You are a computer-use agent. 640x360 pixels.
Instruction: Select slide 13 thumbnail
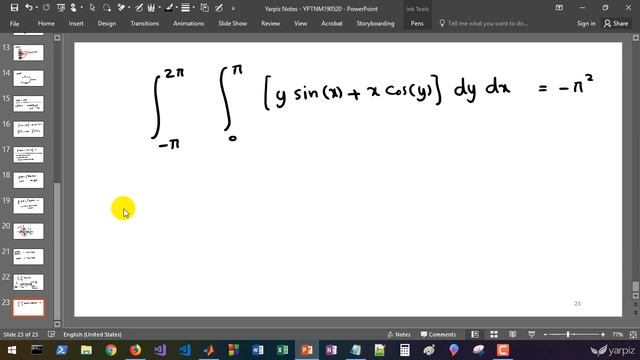28,53
